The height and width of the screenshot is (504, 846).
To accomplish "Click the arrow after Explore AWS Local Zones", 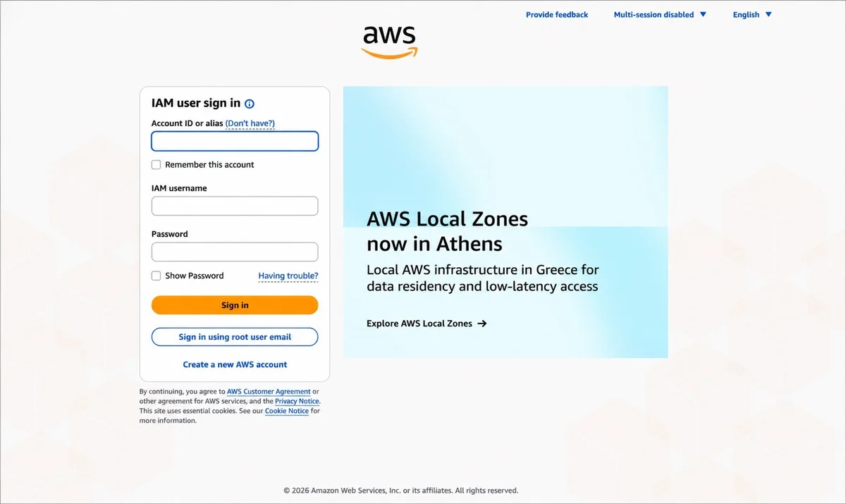I will click(x=482, y=324).
